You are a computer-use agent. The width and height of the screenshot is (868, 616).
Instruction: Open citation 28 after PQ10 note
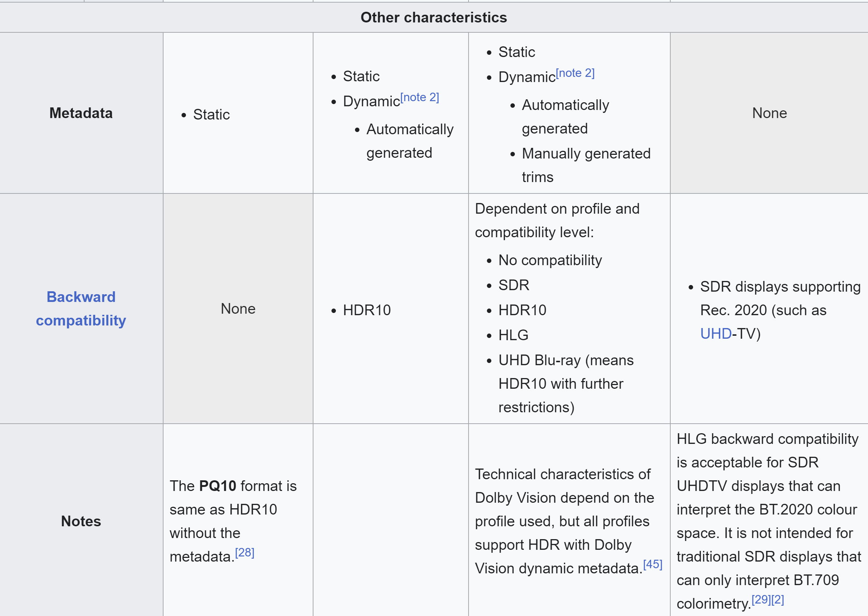[x=244, y=553]
